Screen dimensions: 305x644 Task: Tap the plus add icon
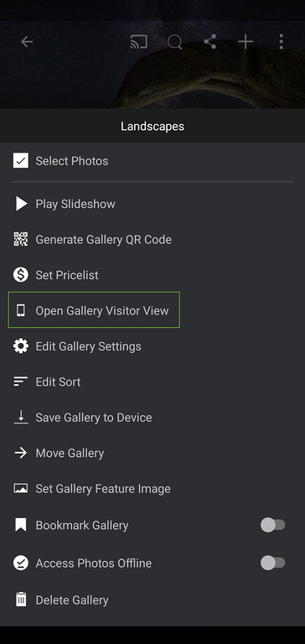coord(246,41)
